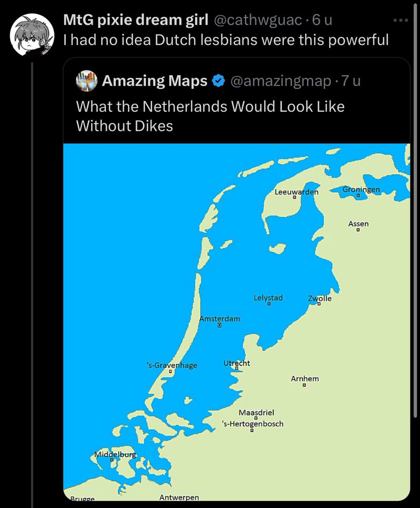
Task: Open the Netherlands map image
Action: (x=237, y=322)
